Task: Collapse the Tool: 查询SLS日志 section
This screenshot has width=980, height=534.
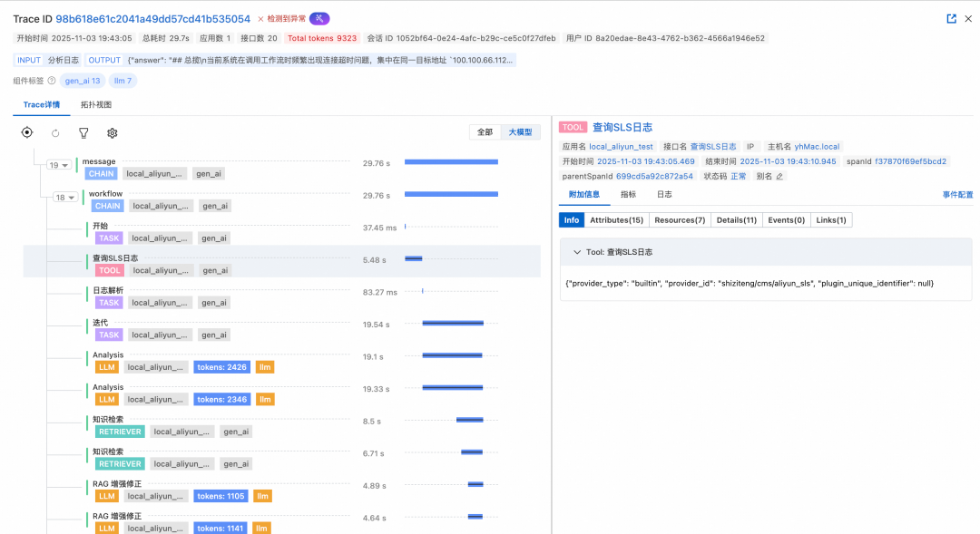Action: (576, 252)
